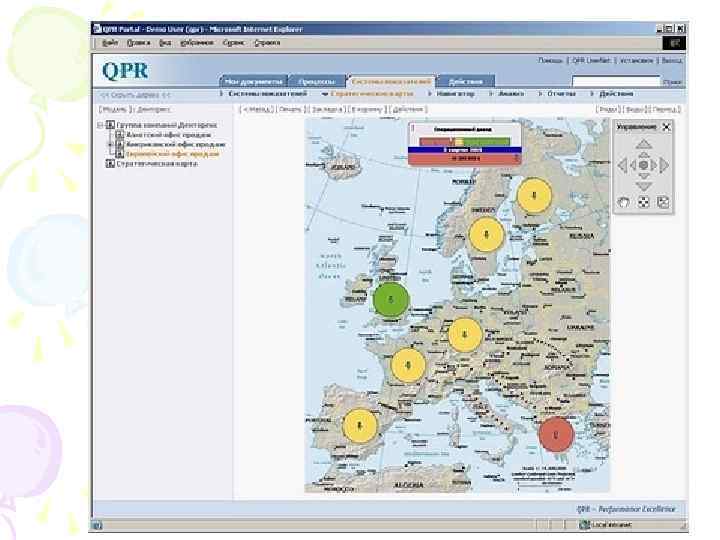The height and width of the screenshot is (540, 720).
Task: Click the Скрыть дерево link
Action: 135,96
